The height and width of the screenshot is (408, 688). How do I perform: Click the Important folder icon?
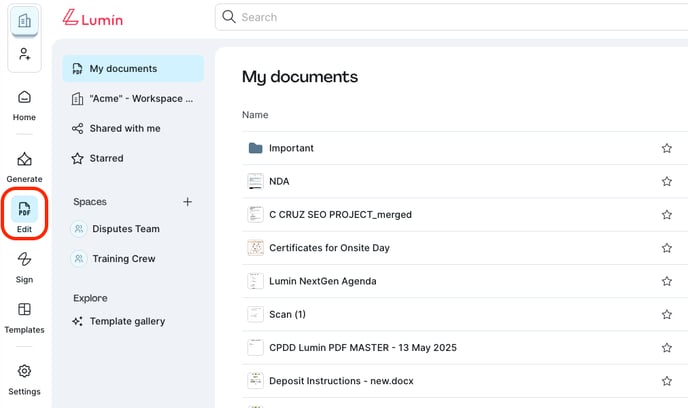tap(255, 148)
